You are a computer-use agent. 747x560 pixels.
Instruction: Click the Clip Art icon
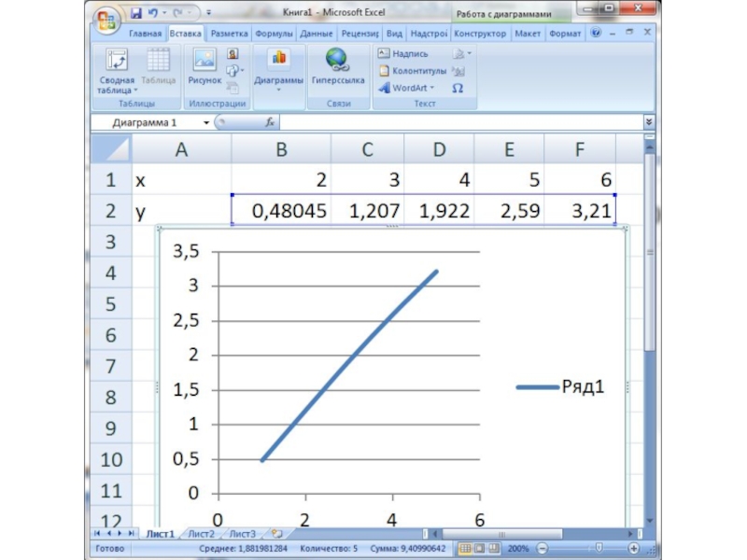pos(233,54)
